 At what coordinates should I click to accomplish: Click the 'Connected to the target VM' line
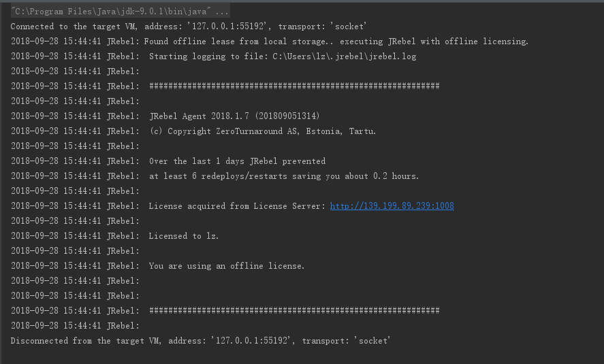(189, 27)
